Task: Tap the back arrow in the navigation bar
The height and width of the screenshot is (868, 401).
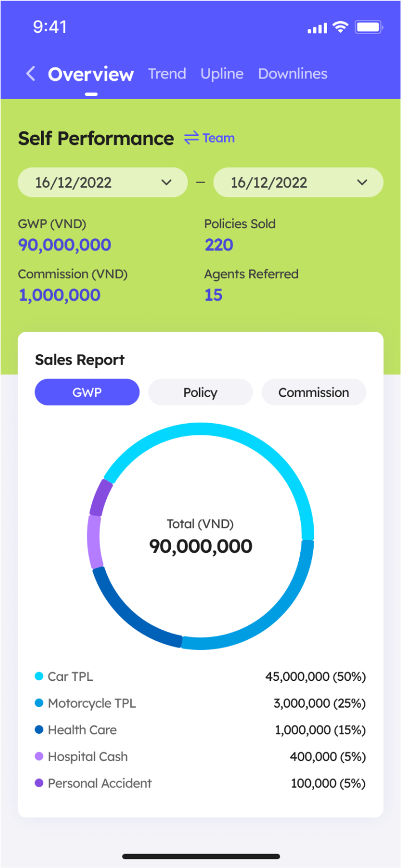Action: pyautogui.click(x=31, y=73)
